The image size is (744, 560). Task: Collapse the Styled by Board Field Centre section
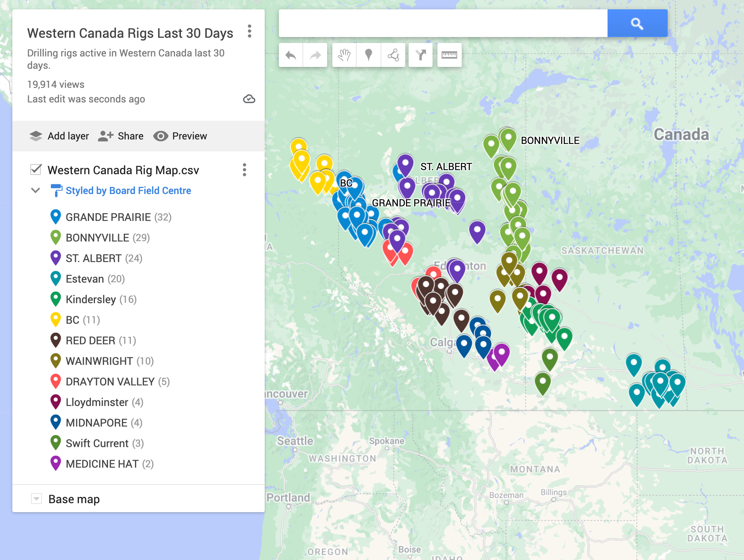click(36, 190)
